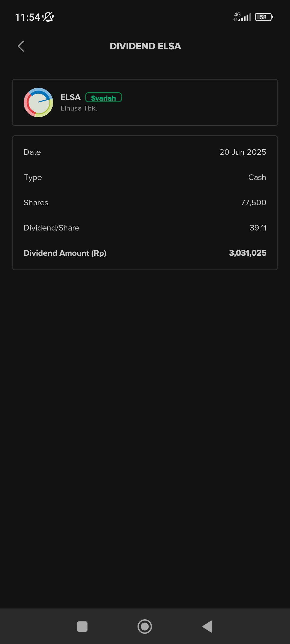Select the green Syariah badge
Viewport: 290px width, 644px height.
[x=103, y=98]
